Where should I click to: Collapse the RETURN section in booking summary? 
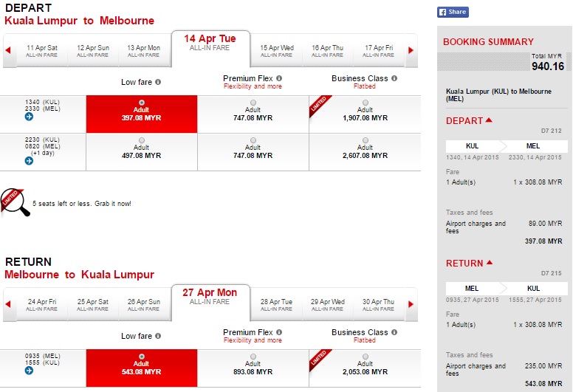click(x=489, y=263)
